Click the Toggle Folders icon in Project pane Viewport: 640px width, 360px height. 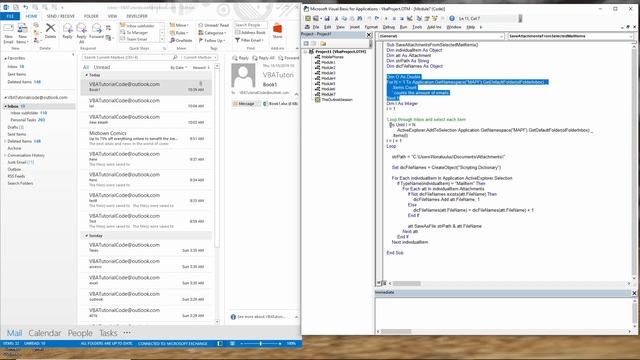click(323, 43)
